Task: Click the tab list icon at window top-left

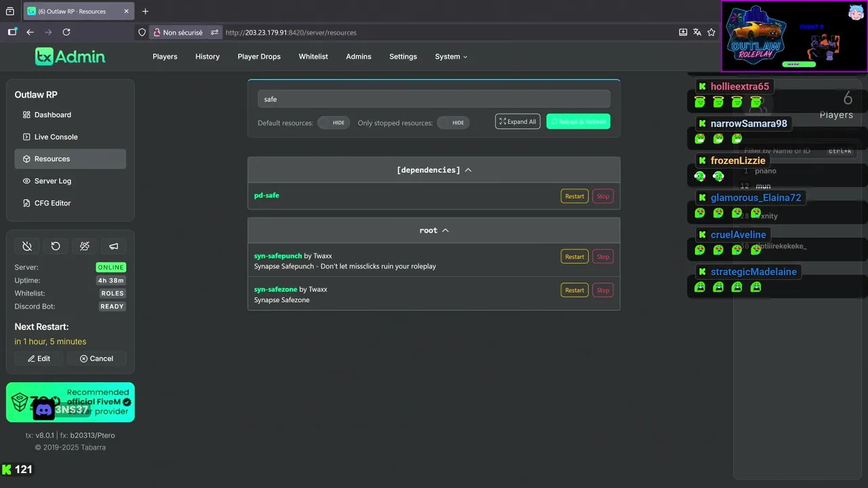Action: pyautogui.click(x=9, y=12)
